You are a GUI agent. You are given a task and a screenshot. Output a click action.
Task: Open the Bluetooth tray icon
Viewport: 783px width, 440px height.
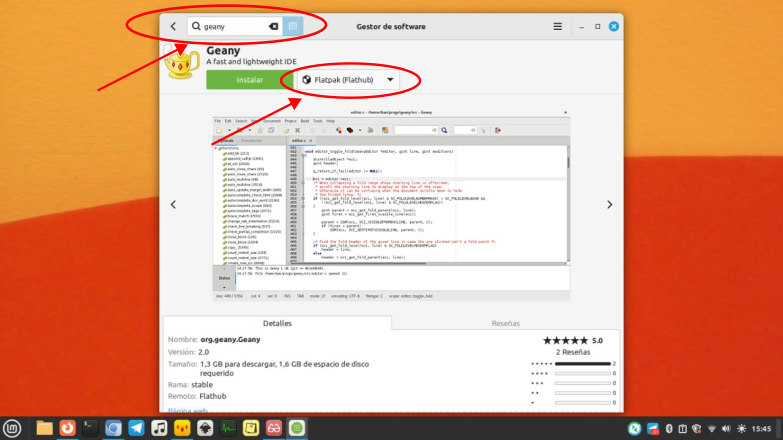coord(669,429)
